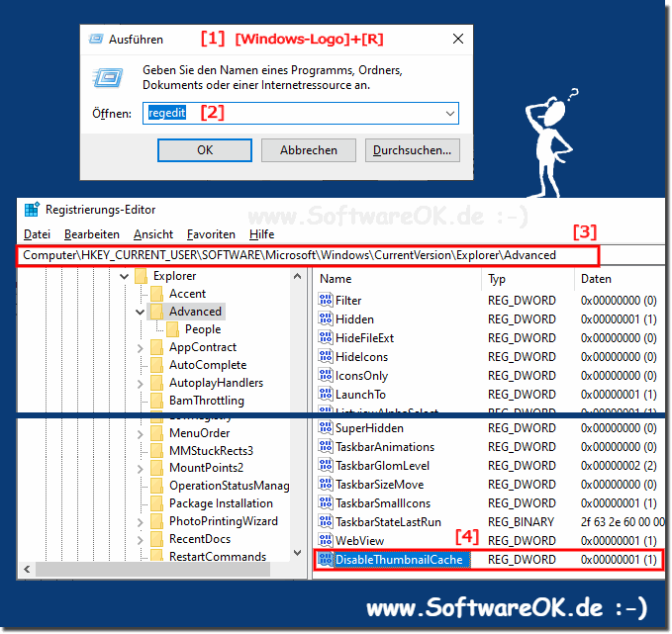Close the Ausführen dialog
Viewport: 672px width, 634px height.
point(458,39)
